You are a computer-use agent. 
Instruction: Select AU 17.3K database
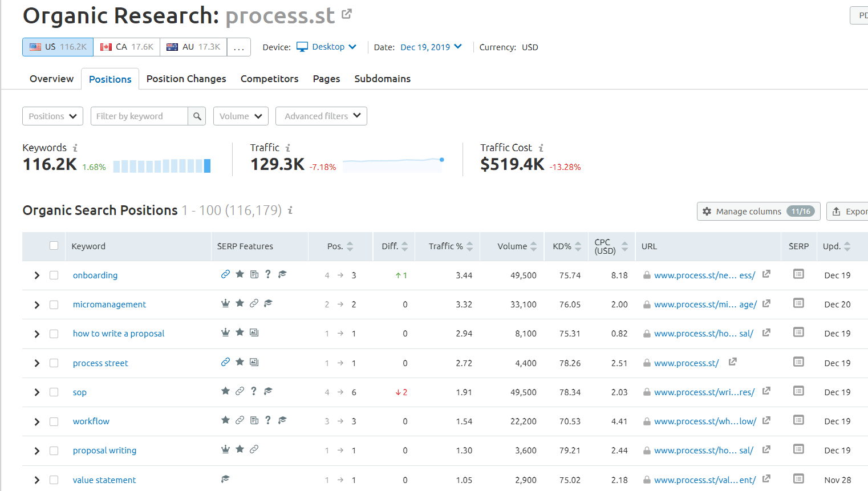point(193,47)
